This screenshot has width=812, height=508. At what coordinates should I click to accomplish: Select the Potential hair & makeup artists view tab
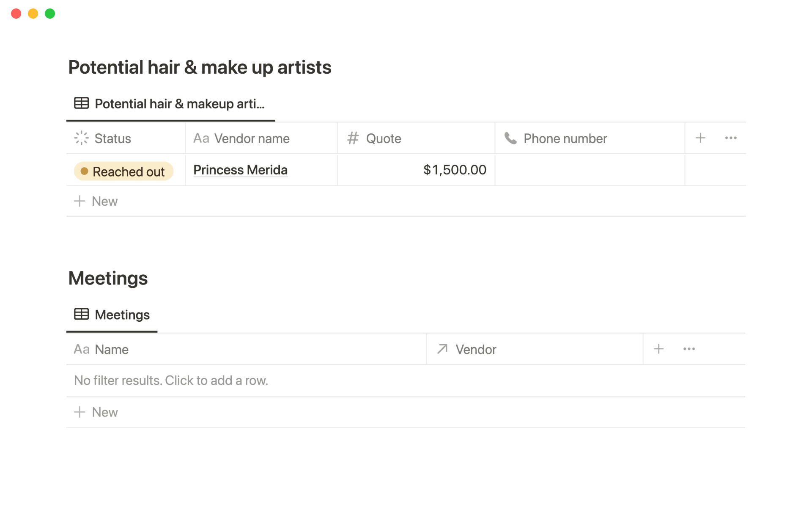[x=170, y=104]
